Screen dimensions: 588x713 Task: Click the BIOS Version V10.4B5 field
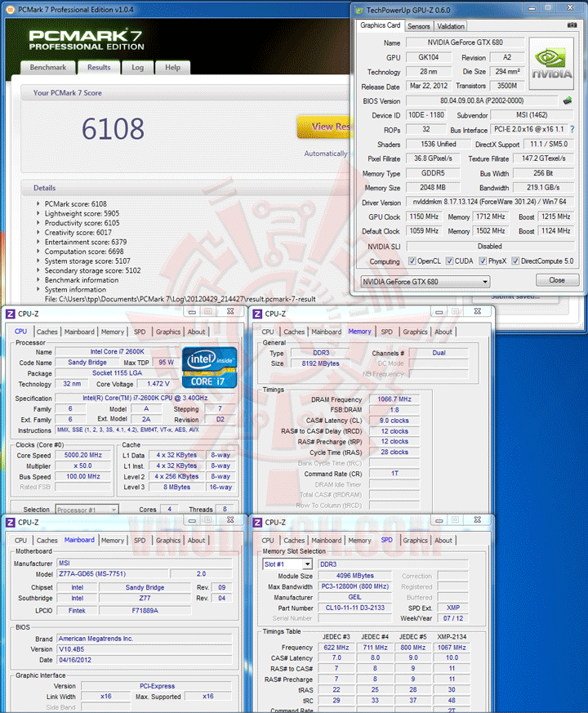pyautogui.click(x=145, y=649)
